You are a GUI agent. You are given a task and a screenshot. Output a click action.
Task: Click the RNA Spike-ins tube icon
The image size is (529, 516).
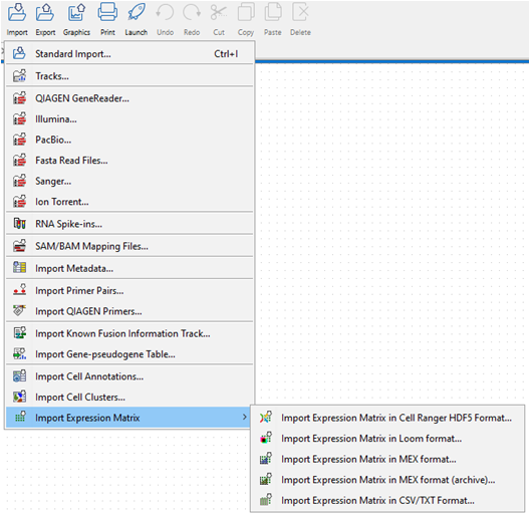[19, 223]
